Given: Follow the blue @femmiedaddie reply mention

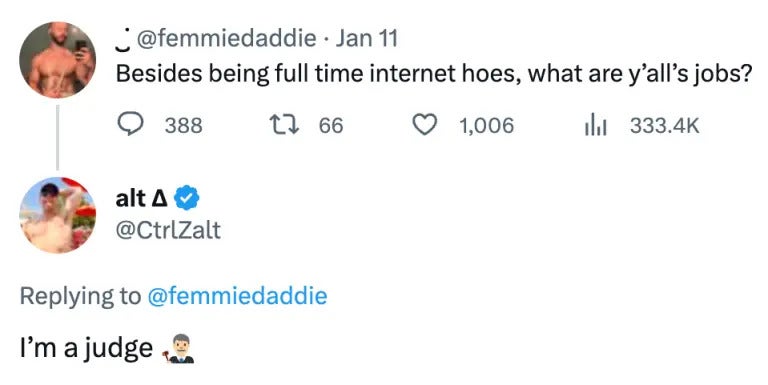Looking at the screenshot, I should click(237, 296).
